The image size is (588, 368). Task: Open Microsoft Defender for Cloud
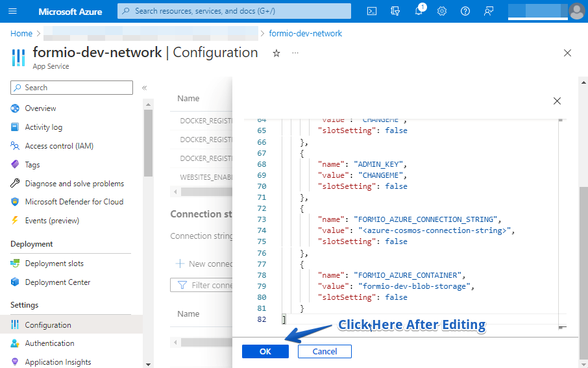click(x=74, y=202)
